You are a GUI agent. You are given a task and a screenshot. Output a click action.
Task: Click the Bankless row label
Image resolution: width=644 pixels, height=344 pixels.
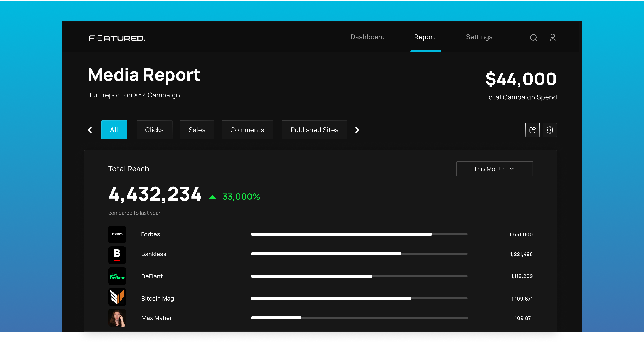[154, 254]
